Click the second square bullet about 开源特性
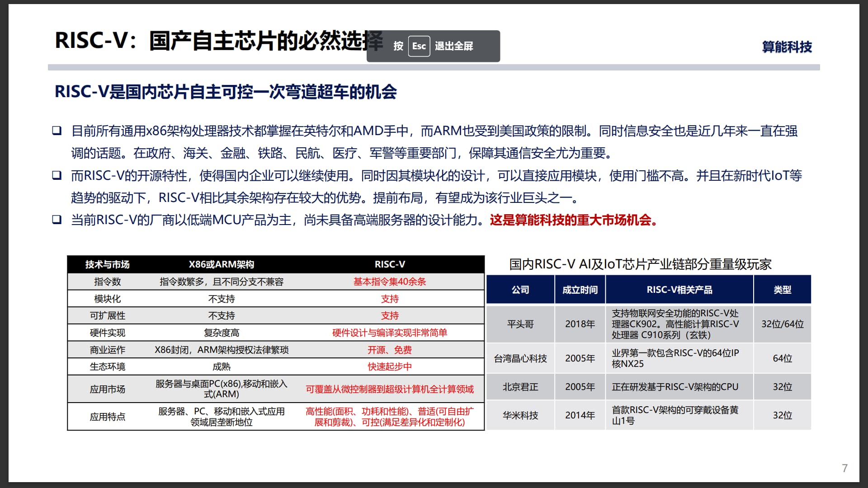868x488 pixels. coord(57,175)
